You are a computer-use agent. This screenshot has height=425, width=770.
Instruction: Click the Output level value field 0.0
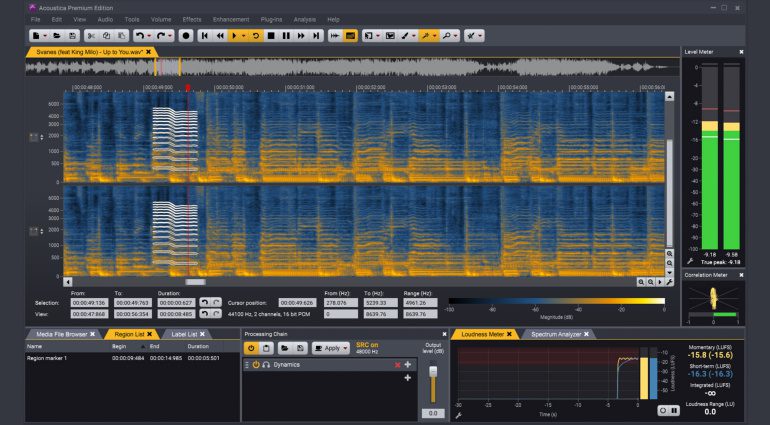click(x=433, y=413)
